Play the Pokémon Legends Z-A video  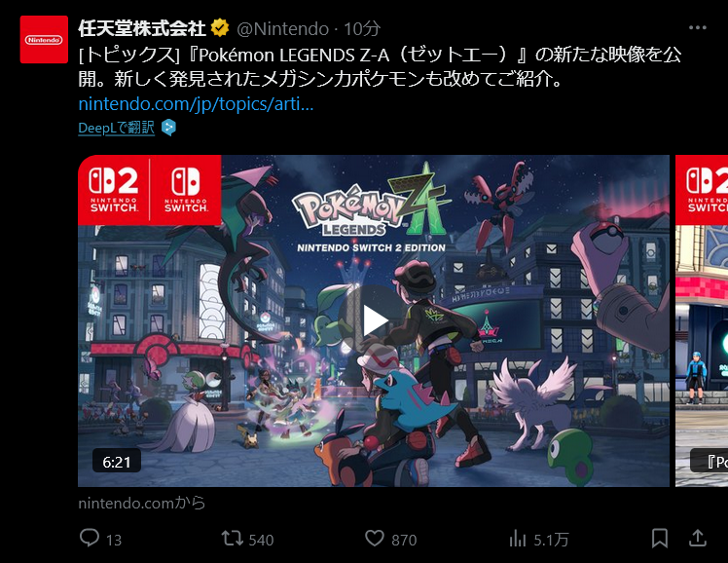coord(374,320)
